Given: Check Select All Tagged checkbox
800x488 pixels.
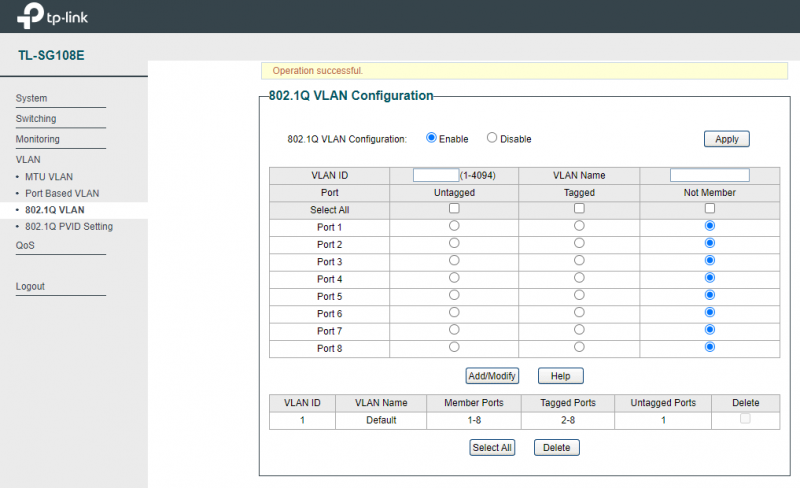Looking at the screenshot, I should coord(579,208).
